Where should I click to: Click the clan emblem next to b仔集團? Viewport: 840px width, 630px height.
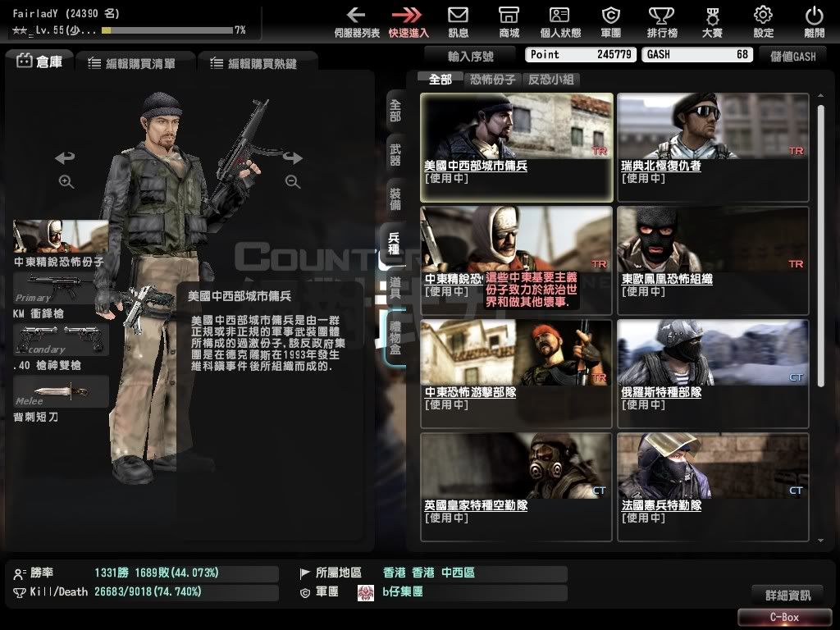coord(366,592)
